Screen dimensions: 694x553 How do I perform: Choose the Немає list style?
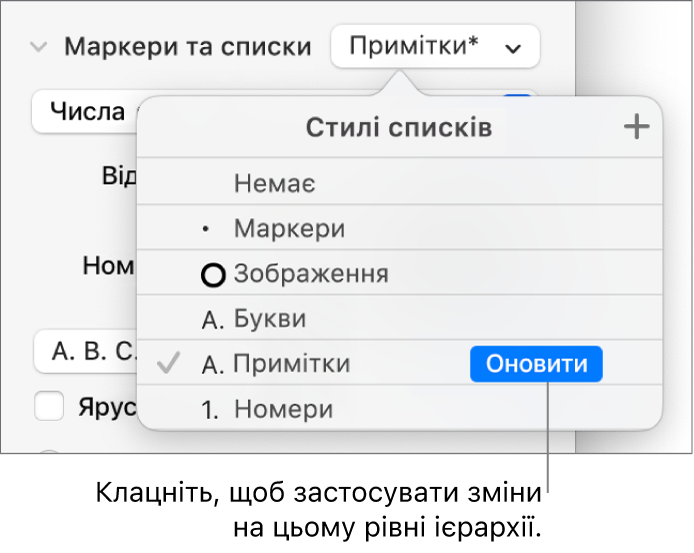pyautogui.click(x=400, y=182)
